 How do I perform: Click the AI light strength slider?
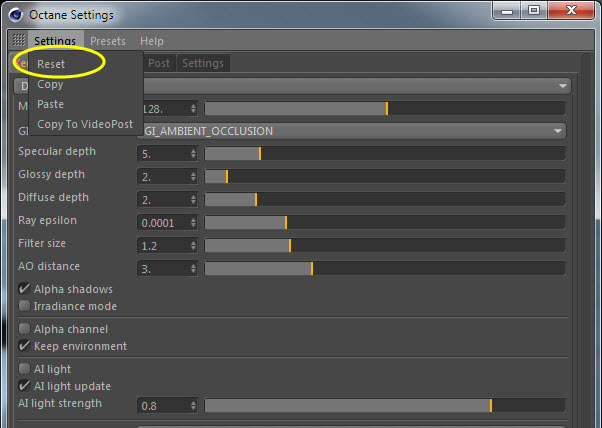click(x=385, y=405)
